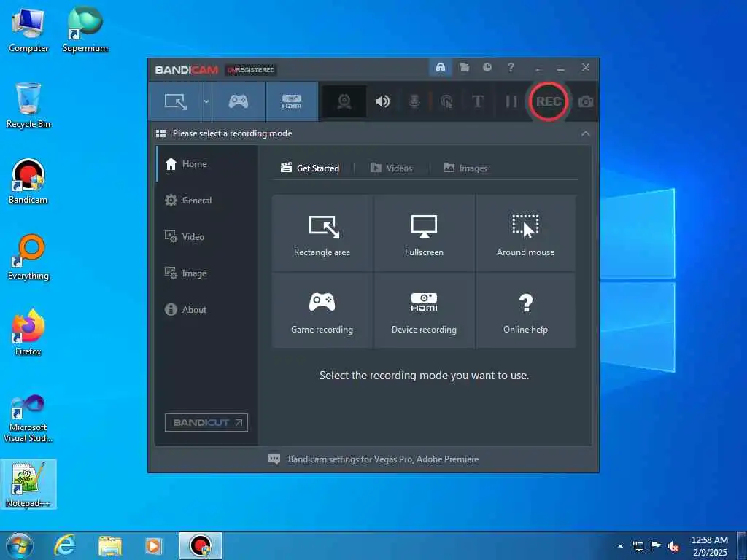This screenshot has height=560, width=747.
Task: Open the taskbar clock showing 12:58 AM
Action: pos(709,546)
